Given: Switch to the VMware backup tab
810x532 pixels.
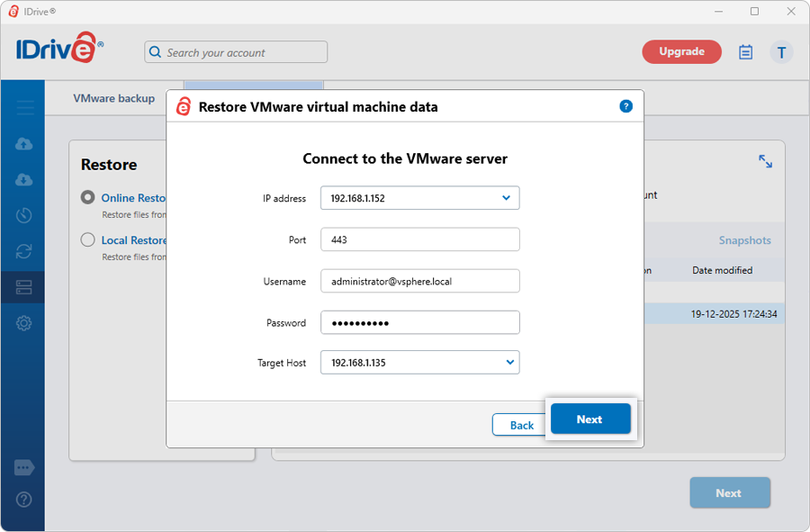Looking at the screenshot, I should coord(114,98).
